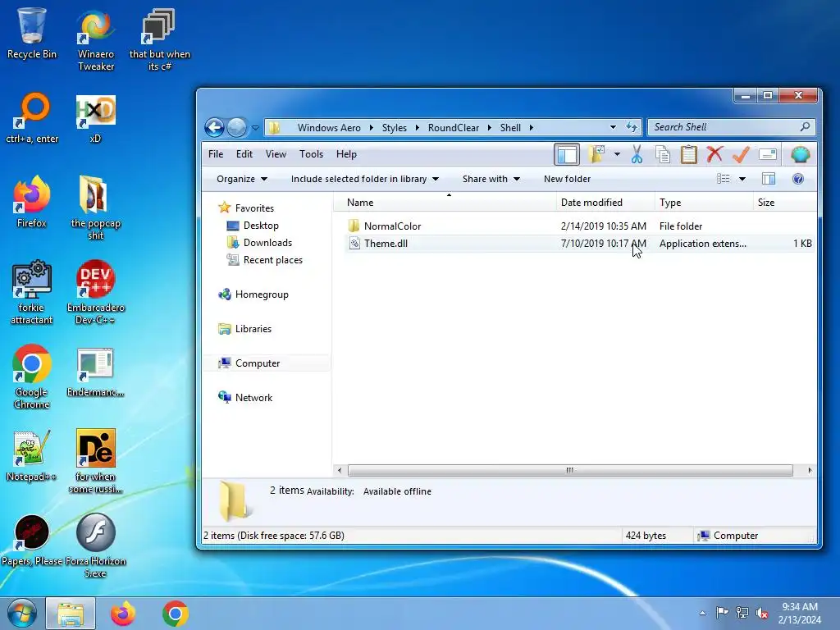Click the Rename icon in toolbar
Image resolution: width=840 pixels, height=630 pixels.
(768, 155)
